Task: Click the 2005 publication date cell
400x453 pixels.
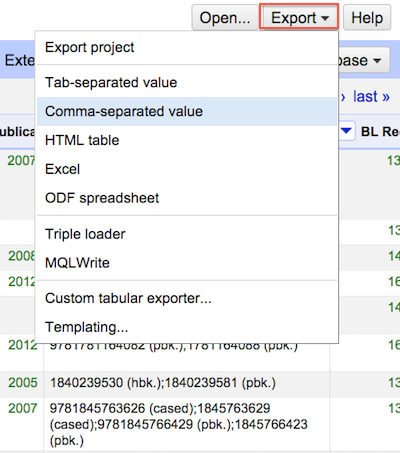Action: tap(22, 383)
